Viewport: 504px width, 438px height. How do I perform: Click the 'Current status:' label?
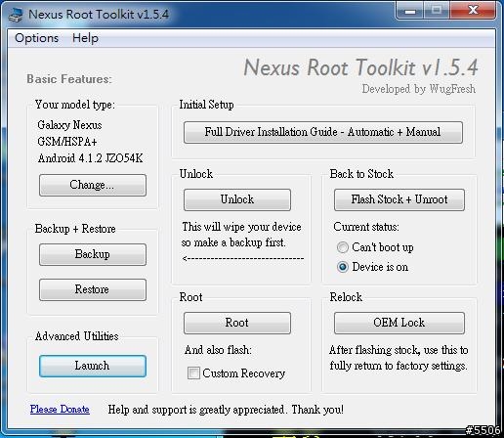[x=366, y=227]
